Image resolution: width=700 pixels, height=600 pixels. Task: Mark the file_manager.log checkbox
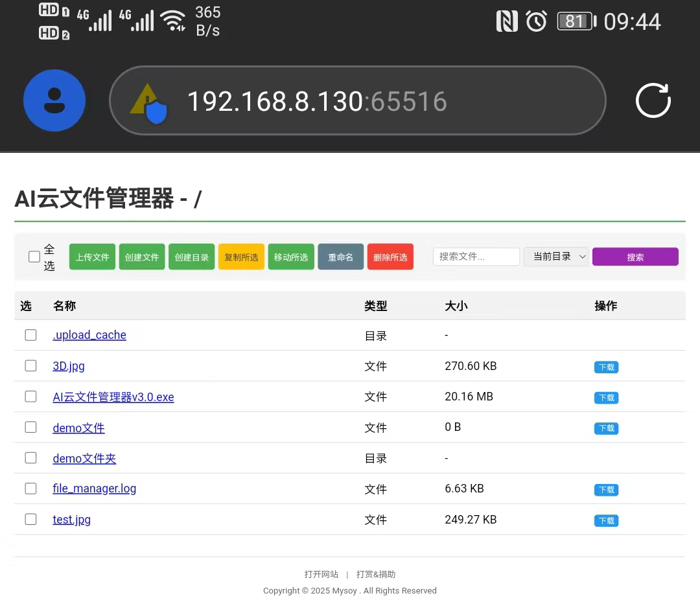click(x=31, y=489)
